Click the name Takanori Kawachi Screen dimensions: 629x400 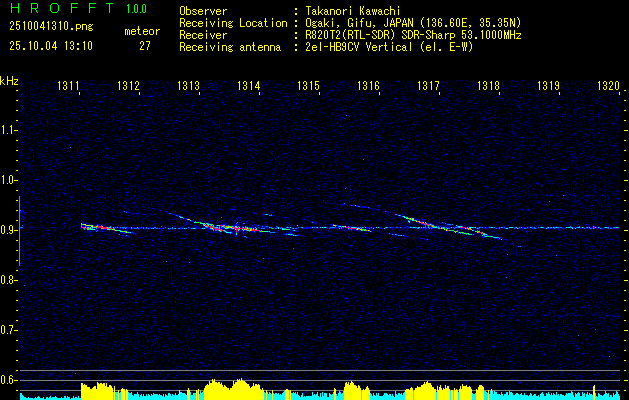(353, 11)
